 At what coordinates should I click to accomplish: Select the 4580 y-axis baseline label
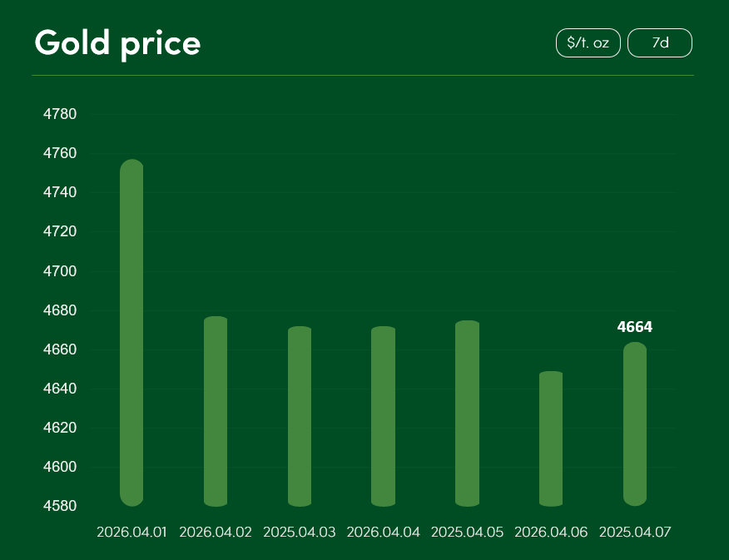pos(60,506)
